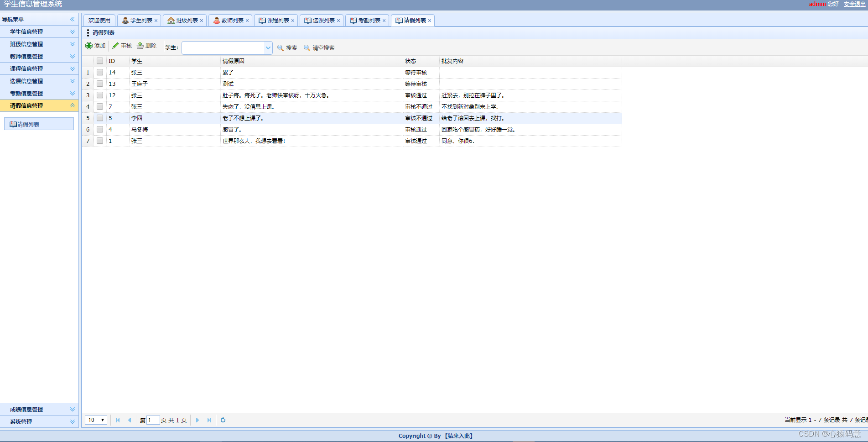Collapse the navigation menu (导航菜单) panel

coord(72,19)
